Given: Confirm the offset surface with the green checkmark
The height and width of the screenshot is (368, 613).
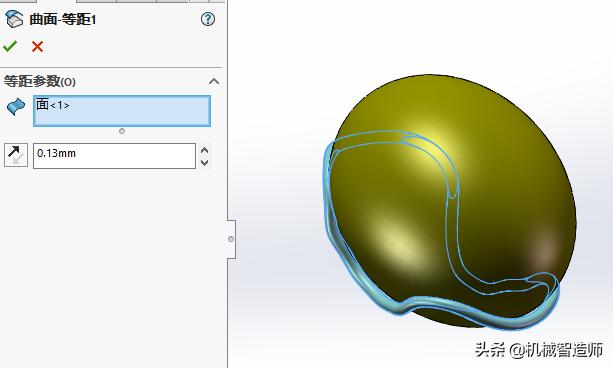Looking at the screenshot, I should click(10, 47).
